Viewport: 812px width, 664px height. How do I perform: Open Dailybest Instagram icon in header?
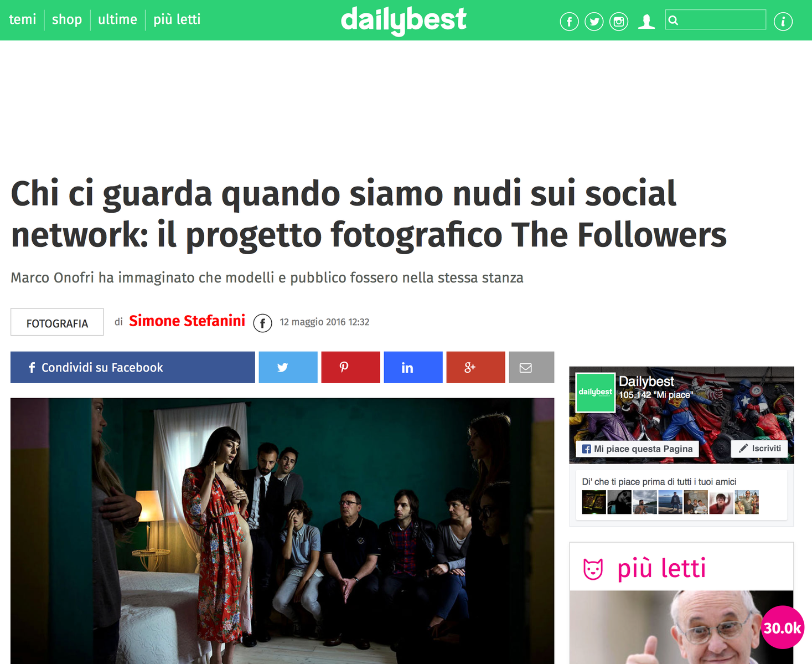point(619,22)
